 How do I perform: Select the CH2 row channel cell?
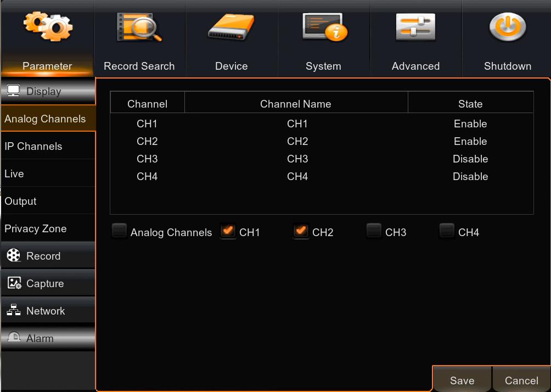coord(147,141)
